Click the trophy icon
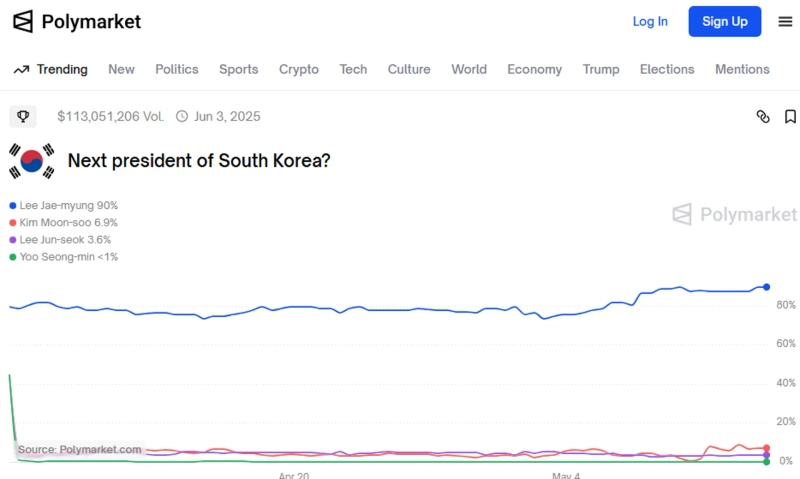The width and height of the screenshot is (800, 479). [x=23, y=116]
